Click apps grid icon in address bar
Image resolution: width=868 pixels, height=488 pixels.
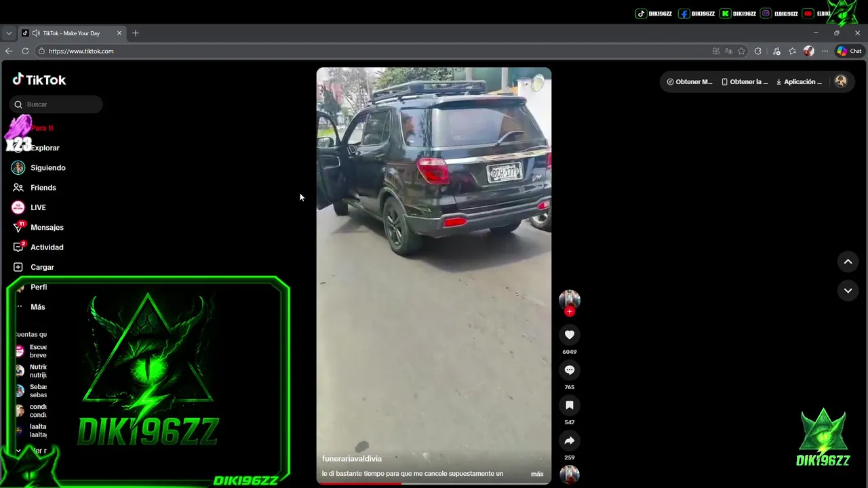(716, 51)
